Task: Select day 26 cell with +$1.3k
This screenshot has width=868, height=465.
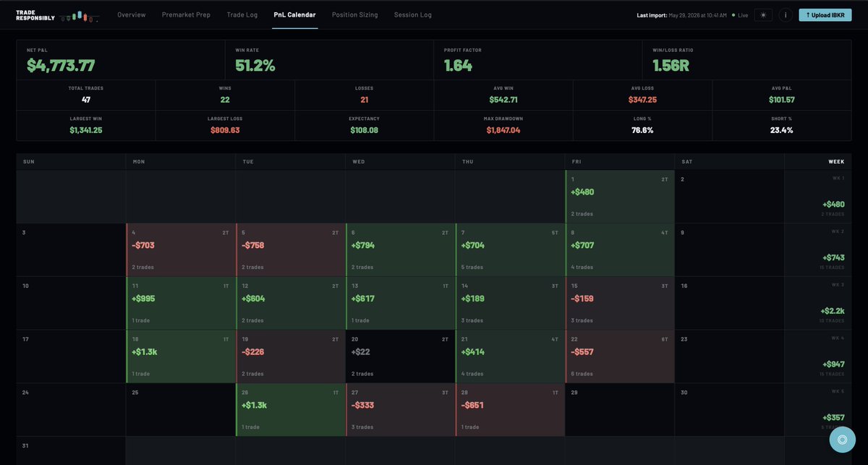Action: (x=291, y=410)
